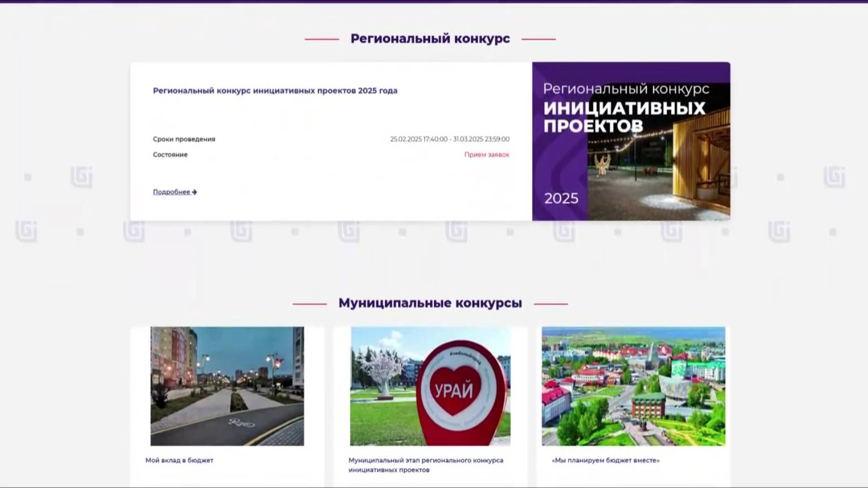
Task: Click the 'Муниципальные конкурсы' section heading
Action: click(430, 303)
